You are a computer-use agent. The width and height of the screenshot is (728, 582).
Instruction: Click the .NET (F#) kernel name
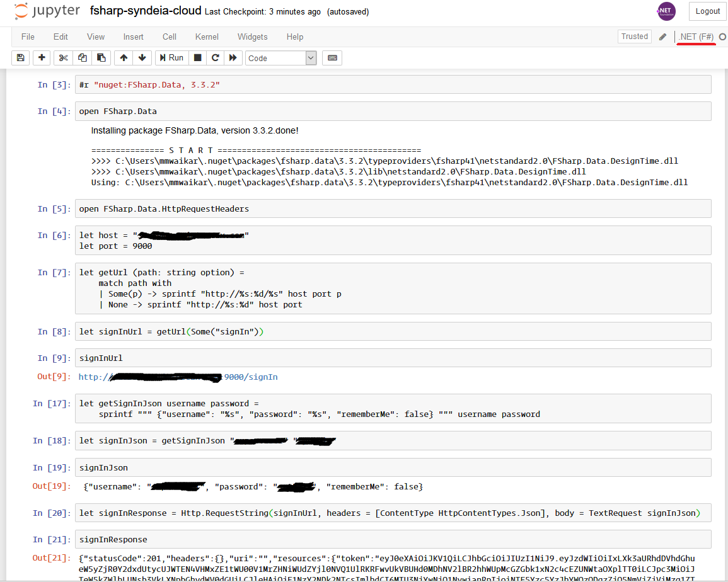tap(696, 37)
